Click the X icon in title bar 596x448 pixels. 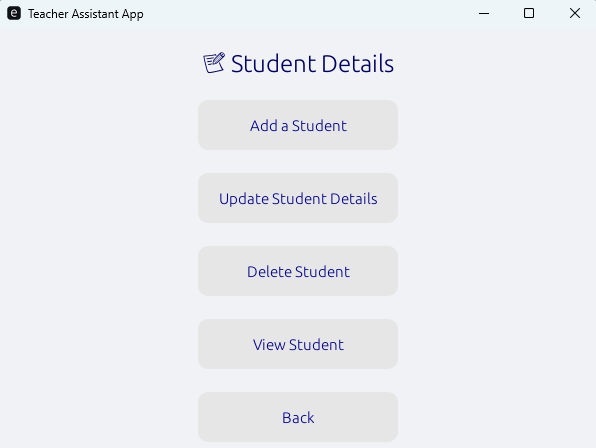click(575, 13)
